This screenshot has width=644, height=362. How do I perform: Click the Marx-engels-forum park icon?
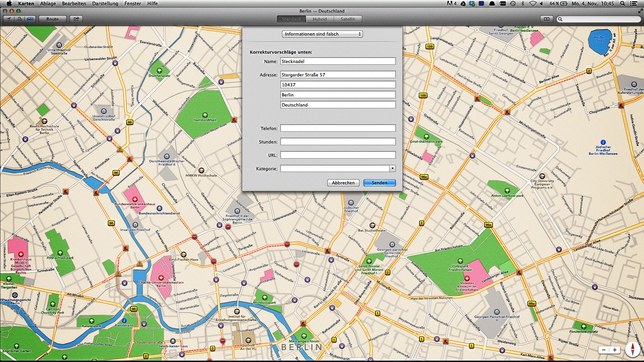point(304,336)
